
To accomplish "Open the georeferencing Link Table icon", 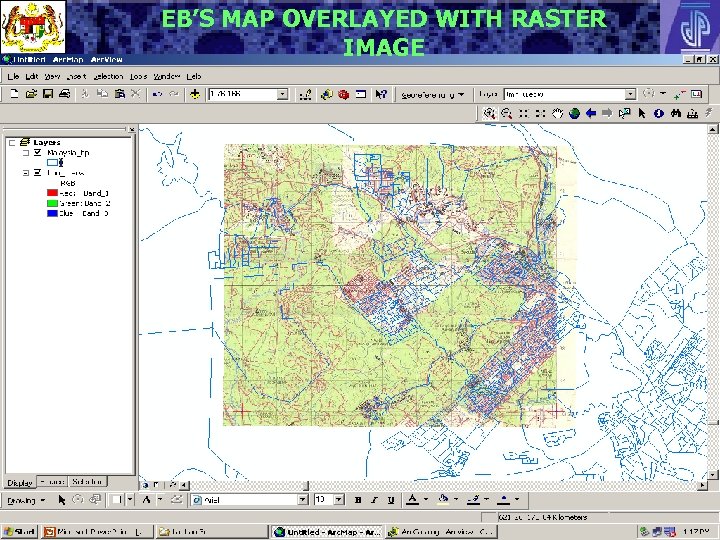I will [697, 94].
